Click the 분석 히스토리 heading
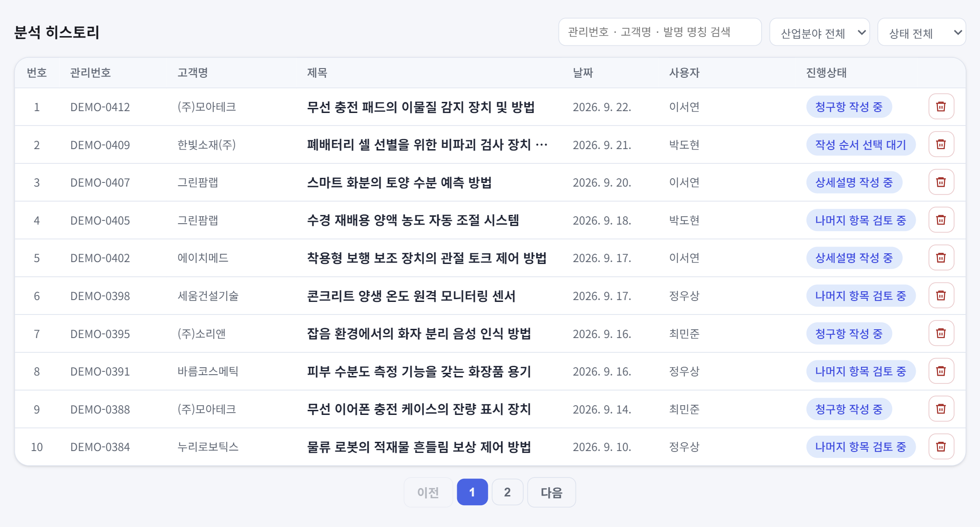This screenshot has height=527, width=980. pos(56,32)
